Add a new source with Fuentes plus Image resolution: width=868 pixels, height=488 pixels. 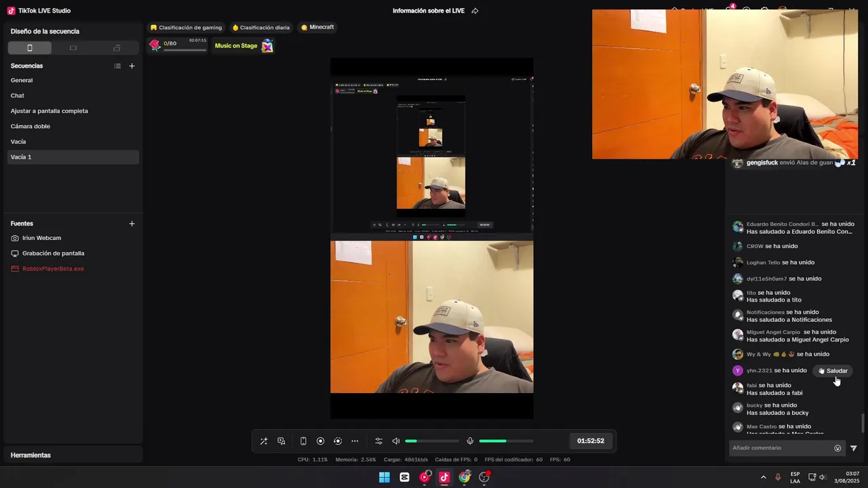(132, 224)
